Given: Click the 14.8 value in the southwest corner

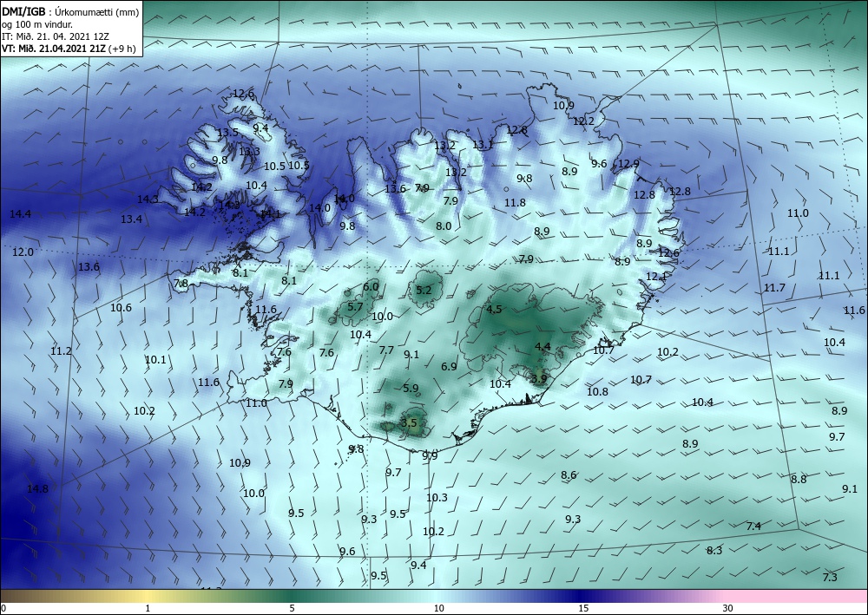Looking at the screenshot, I should (37, 489).
